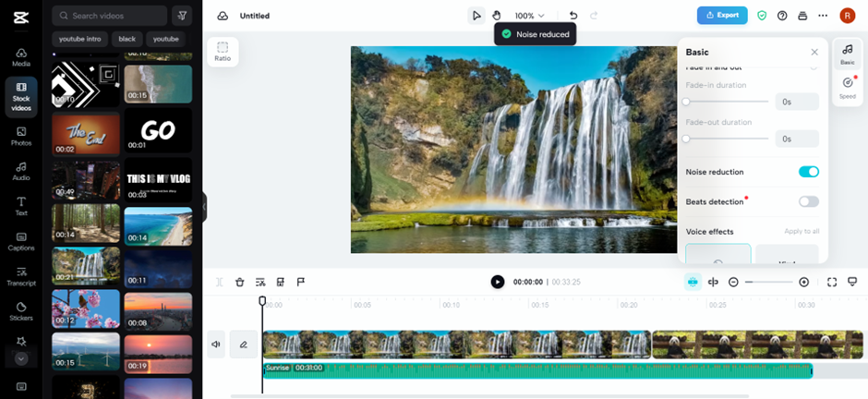Expand more sidebar tools with down chevron
Image resolution: width=868 pixels, height=399 pixels.
(x=21, y=358)
